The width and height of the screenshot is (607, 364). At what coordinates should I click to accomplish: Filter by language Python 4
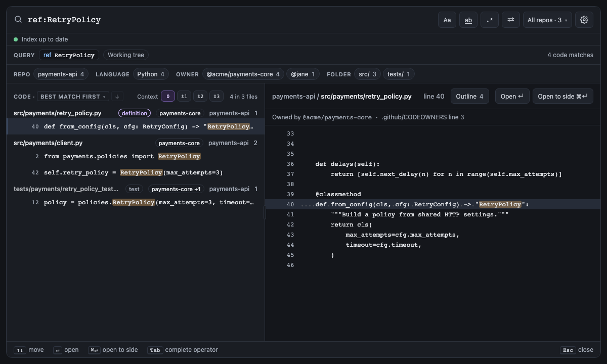(x=151, y=74)
